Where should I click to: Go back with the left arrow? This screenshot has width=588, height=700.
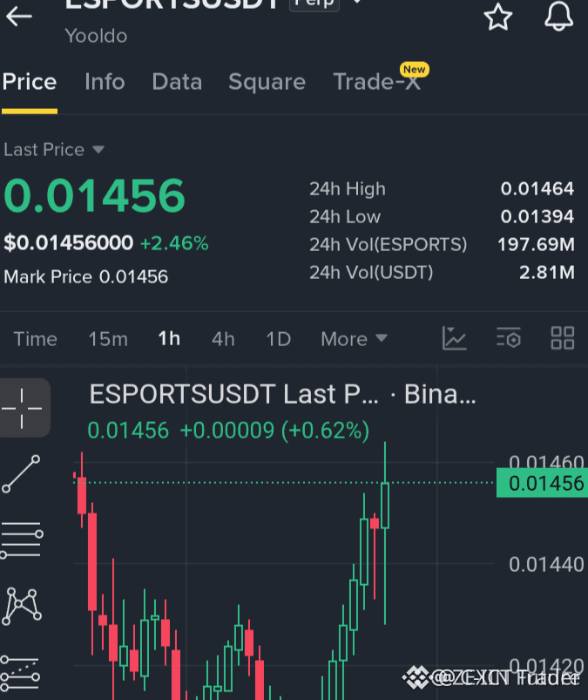coord(19,17)
